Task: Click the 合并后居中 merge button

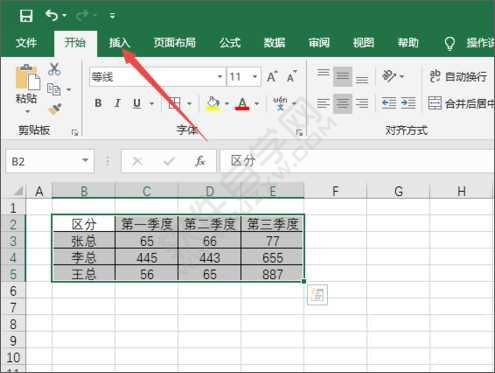Action: [461, 104]
